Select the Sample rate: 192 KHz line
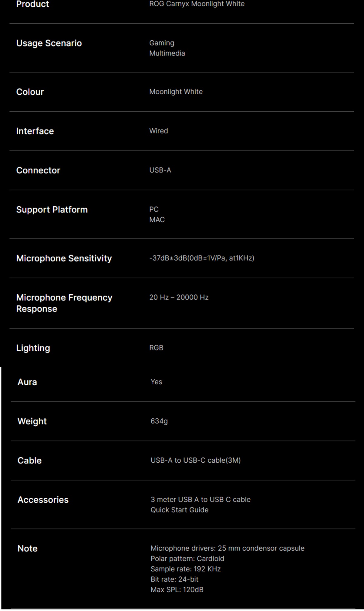The width and height of the screenshot is (364, 611). 186,569
